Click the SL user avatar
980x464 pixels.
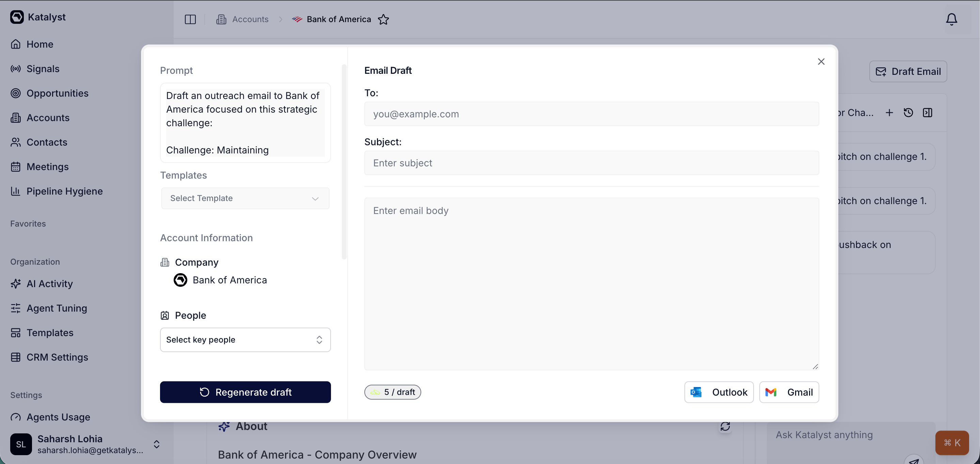(21, 444)
